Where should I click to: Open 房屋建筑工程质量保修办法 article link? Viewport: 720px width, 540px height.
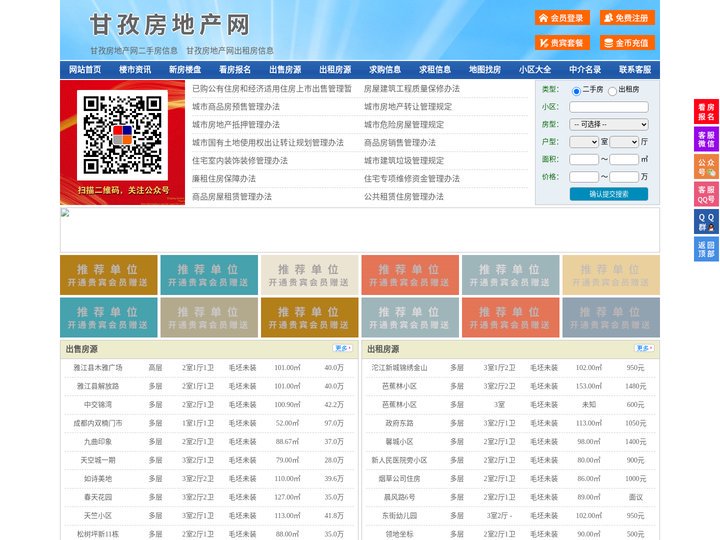pyautogui.click(x=412, y=89)
